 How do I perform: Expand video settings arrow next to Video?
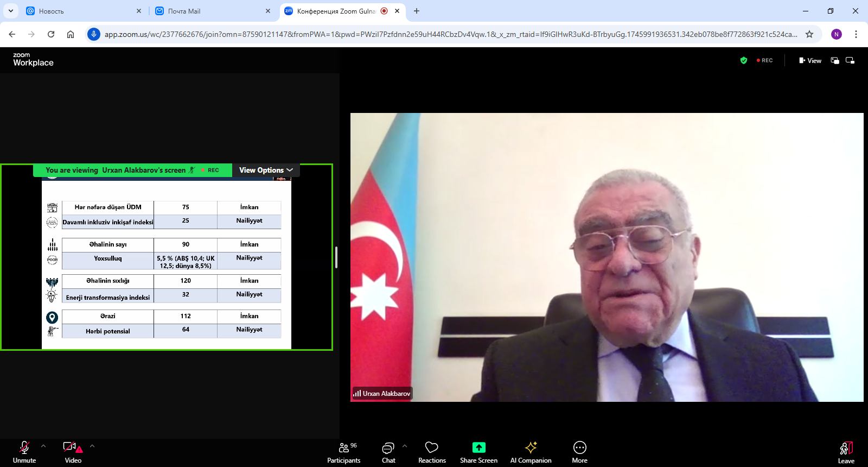point(92,446)
